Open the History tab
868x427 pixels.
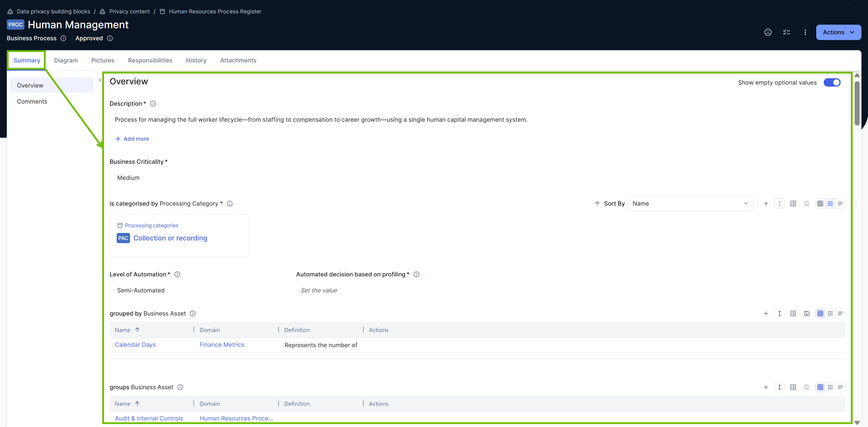(196, 60)
